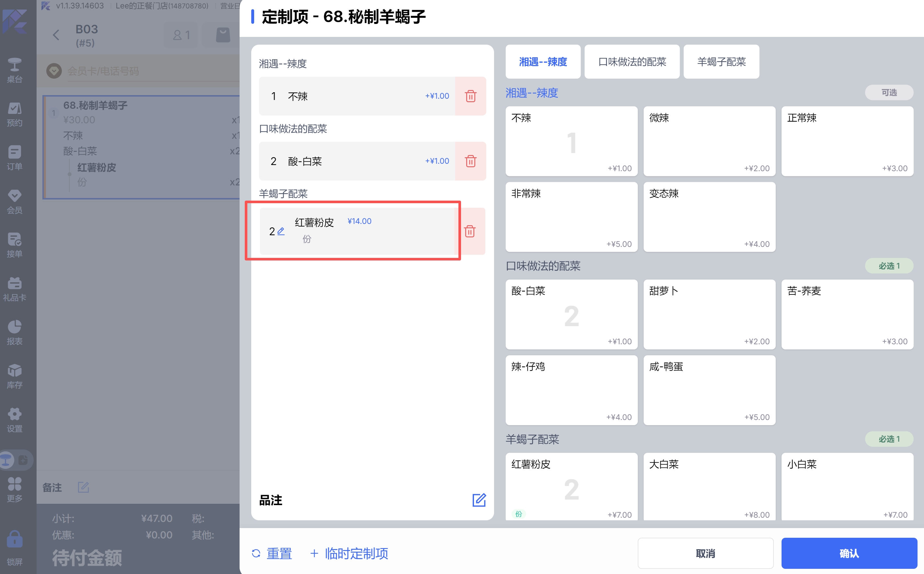Choose the 变态辣 spiciness tile
Viewport: 924px width, 574px height.
(x=709, y=217)
